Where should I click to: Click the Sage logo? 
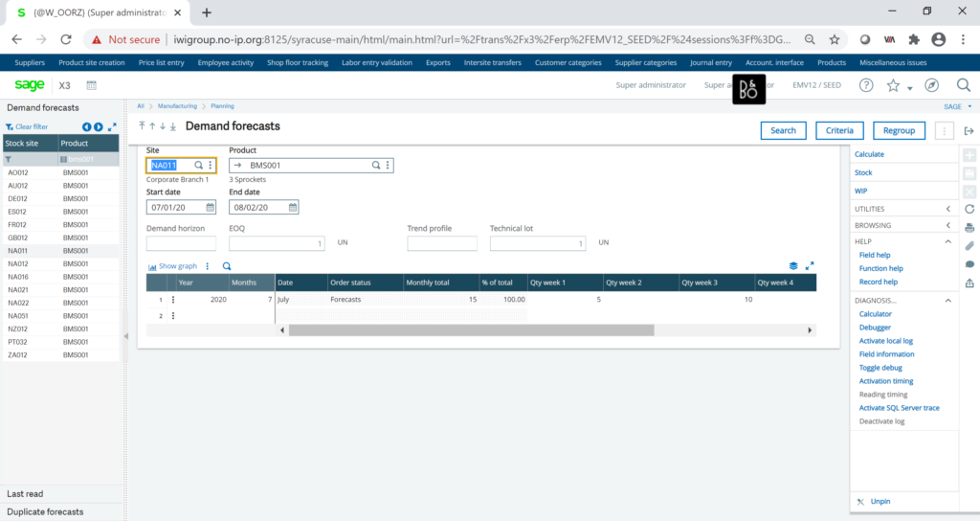click(x=30, y=85)
